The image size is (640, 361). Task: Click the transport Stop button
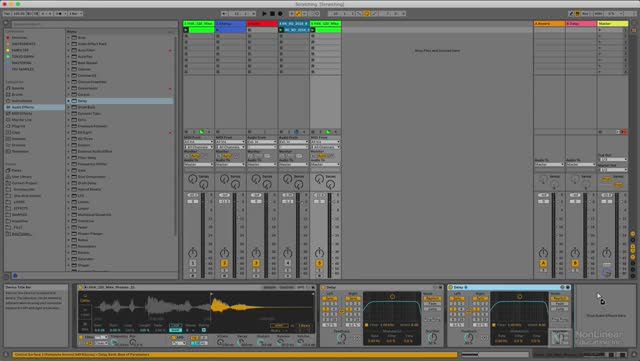272,13
